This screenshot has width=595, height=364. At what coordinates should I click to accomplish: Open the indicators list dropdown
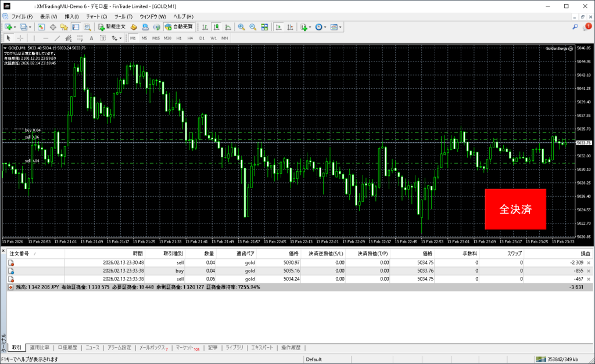coord(311,27)
